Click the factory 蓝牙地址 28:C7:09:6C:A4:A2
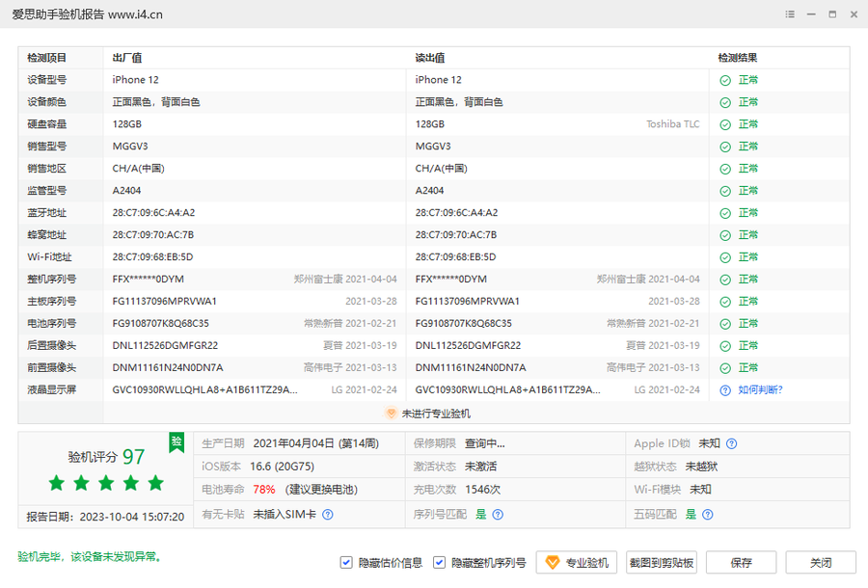Screen dimensions: 868x588 point(153,213)
